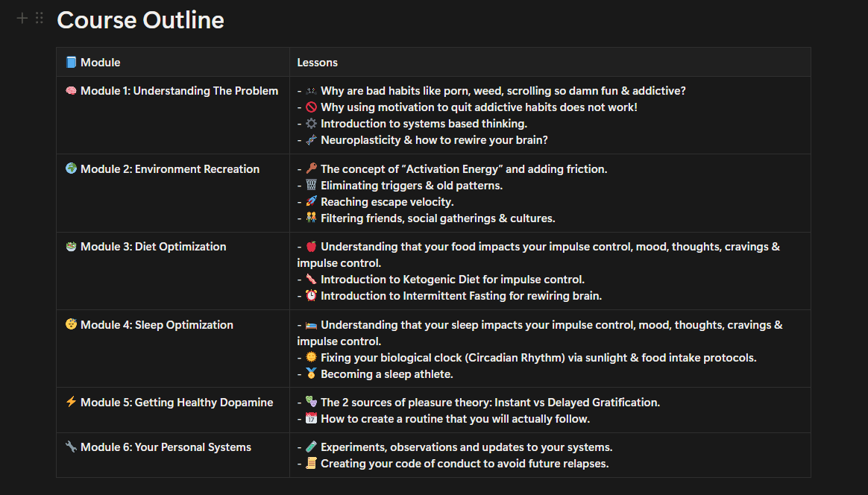
Task: Click the Reaching escape velocity lesson line
Action: click(x=386, y=202)
